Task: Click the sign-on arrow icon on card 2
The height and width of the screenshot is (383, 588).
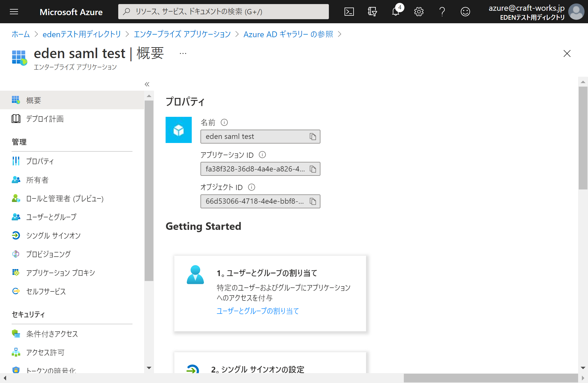Action: 193,369
